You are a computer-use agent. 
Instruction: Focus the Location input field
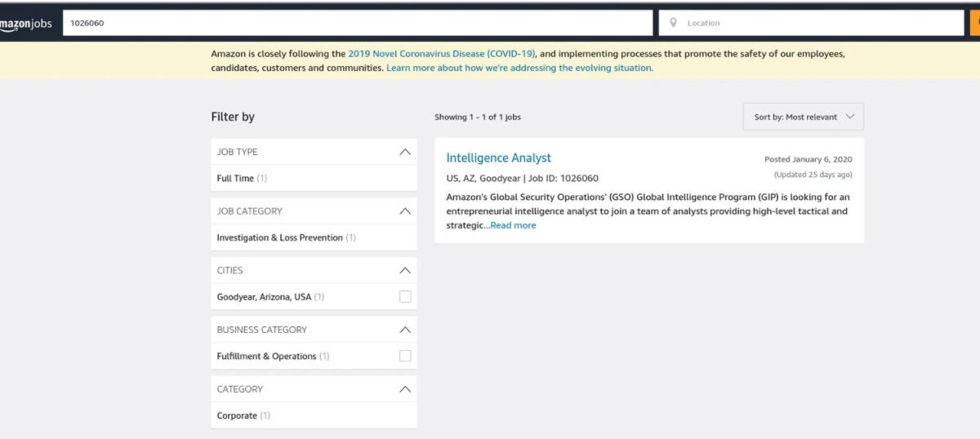[812, 23]
